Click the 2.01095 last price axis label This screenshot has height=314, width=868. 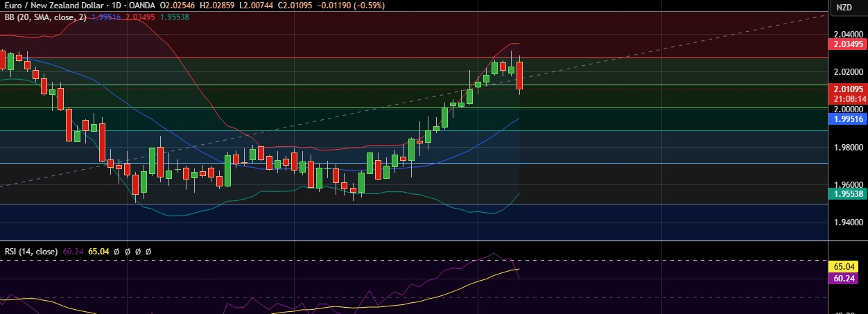tap(847, 89)
